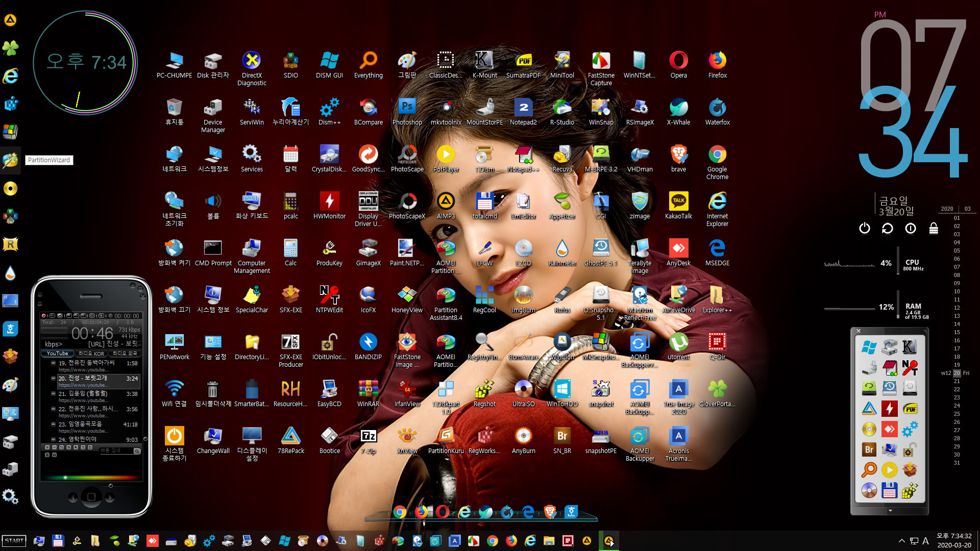Click the AIMP playlist scrollbar knob
The image size is (980, 551).
(x=145, y=439)
